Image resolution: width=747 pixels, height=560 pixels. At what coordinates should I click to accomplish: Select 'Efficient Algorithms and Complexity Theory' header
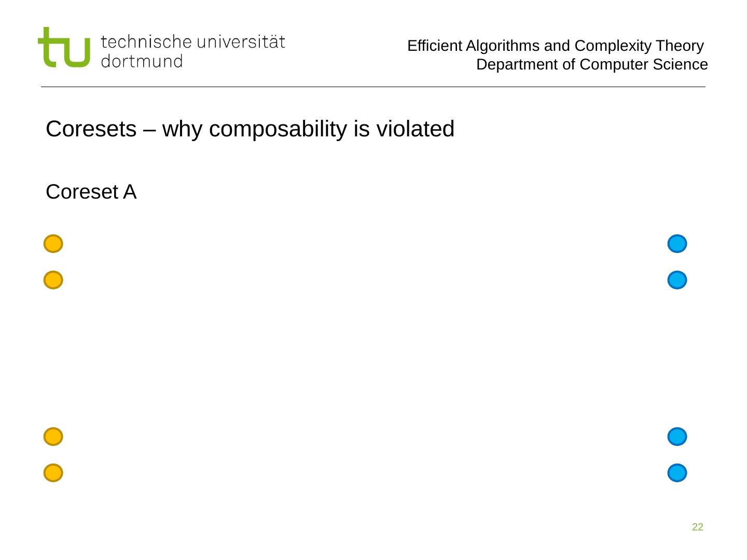click(x=555, y=46)
